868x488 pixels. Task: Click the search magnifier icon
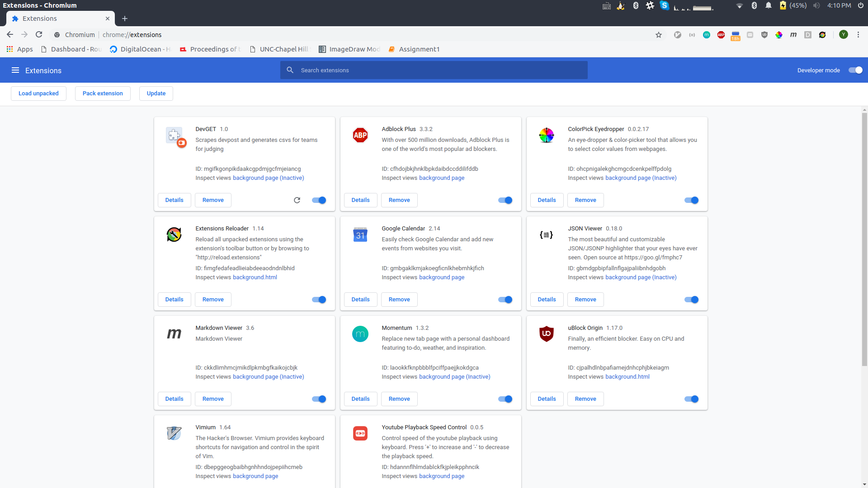[x=290, y=70]
